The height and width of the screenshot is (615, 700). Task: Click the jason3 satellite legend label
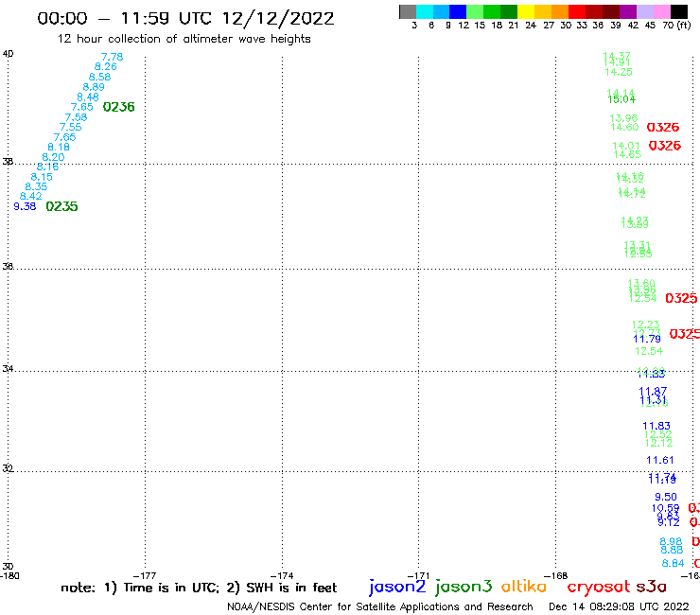point(464,587)
